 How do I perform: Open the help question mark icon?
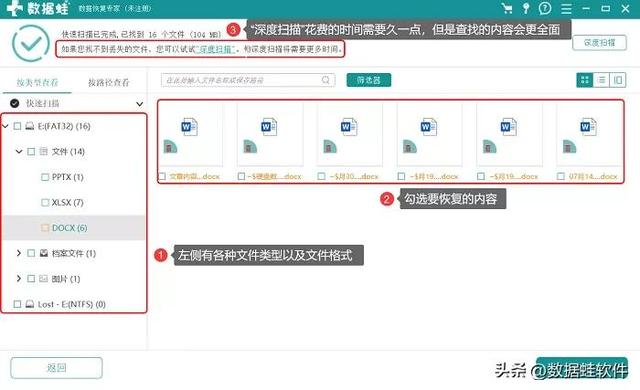pyautogui.click(x=545, y=8)
